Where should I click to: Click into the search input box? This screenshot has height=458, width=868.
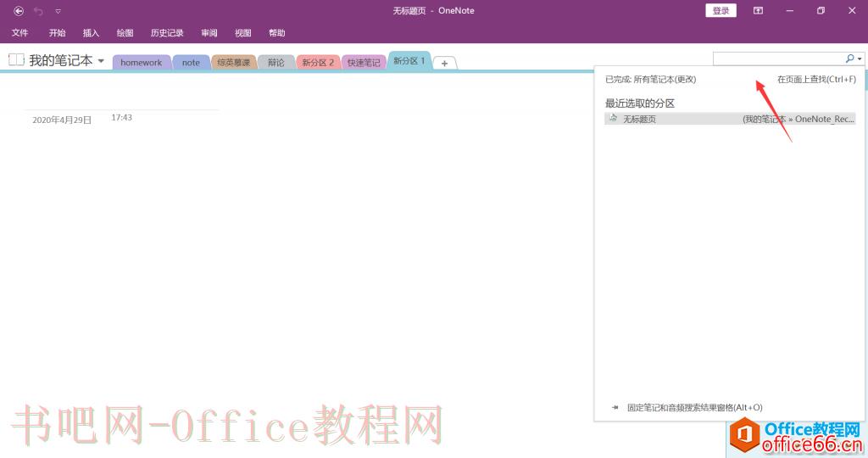[778, 59]
